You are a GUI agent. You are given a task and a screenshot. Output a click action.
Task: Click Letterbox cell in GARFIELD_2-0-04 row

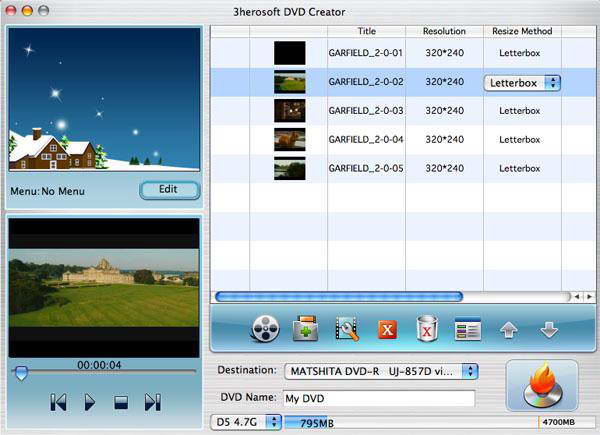pyautogui.click(x=520, y=140)
